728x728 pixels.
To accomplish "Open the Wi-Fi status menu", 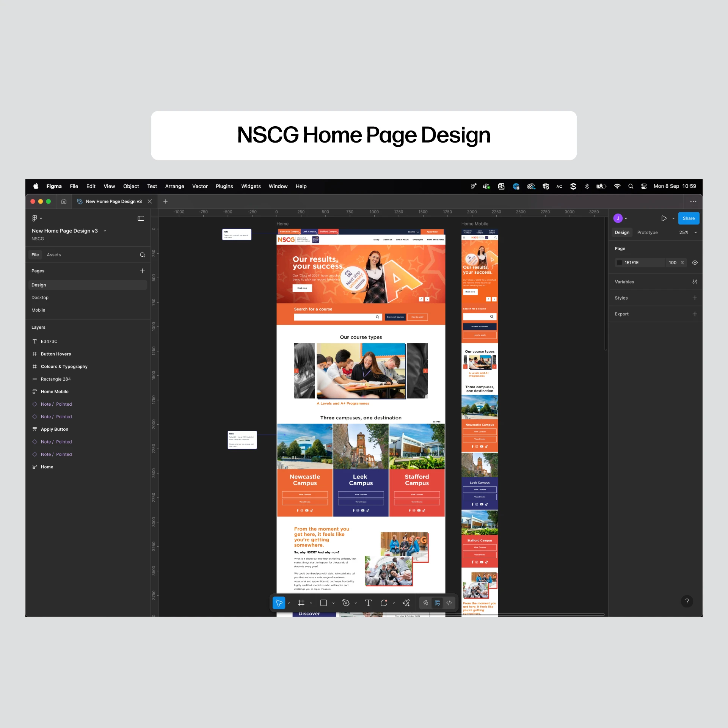I will pyautogui.click(x=617, y=186).
